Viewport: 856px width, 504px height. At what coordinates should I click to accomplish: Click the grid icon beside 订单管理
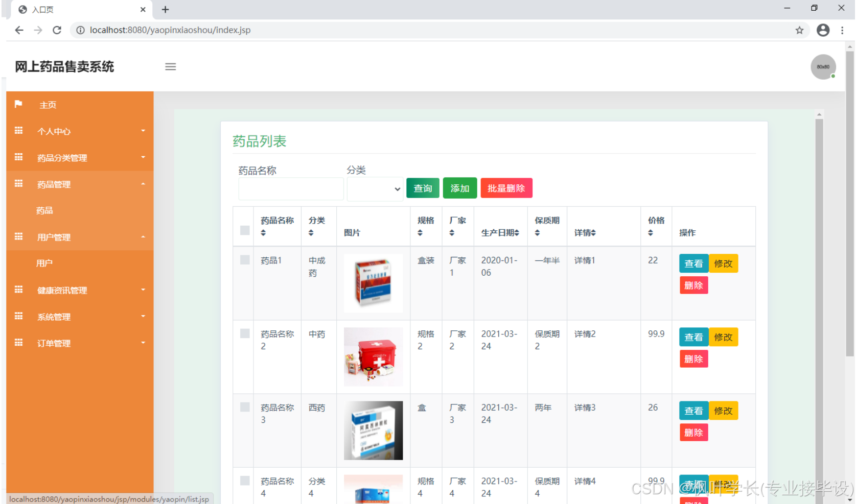[x=18, y=343]
